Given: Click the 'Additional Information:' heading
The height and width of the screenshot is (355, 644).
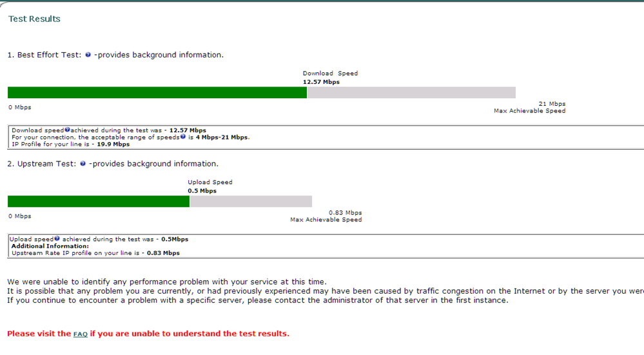Looking at the screenshot, I should (x=50, y=246).
